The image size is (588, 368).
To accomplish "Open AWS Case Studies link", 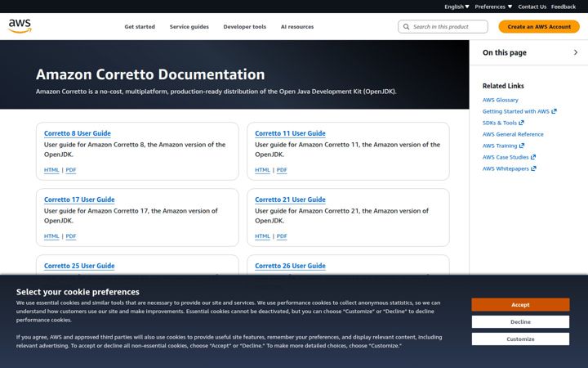I will pos(506,157).
